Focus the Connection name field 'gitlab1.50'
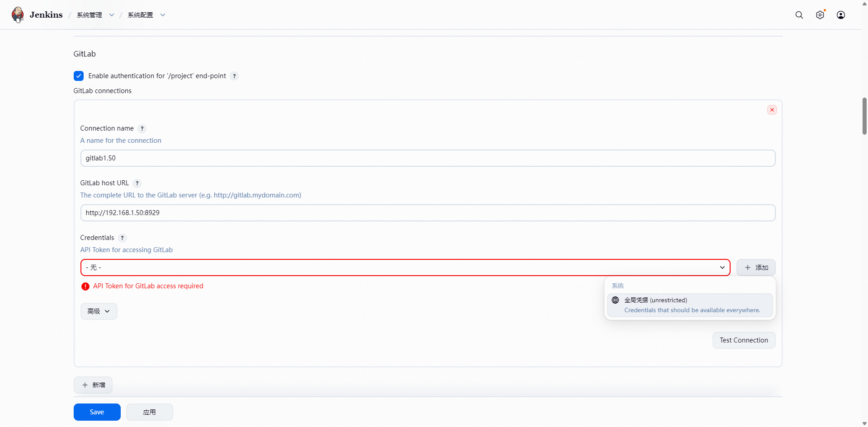The width and height of the screenshot is (868, 427). 428,158
